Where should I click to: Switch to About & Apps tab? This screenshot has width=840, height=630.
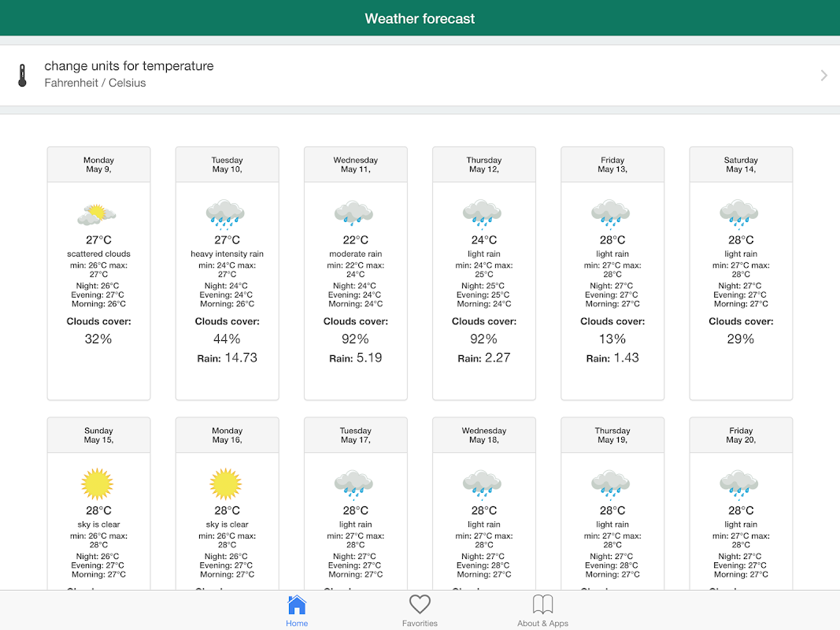tap(542, 611)
